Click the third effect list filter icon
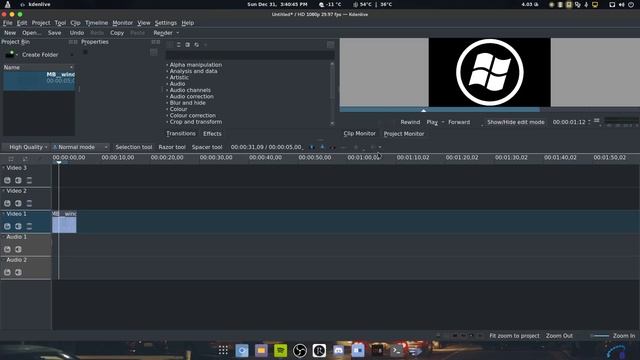Viewport: 640px width, 360px height. (187, 44)
